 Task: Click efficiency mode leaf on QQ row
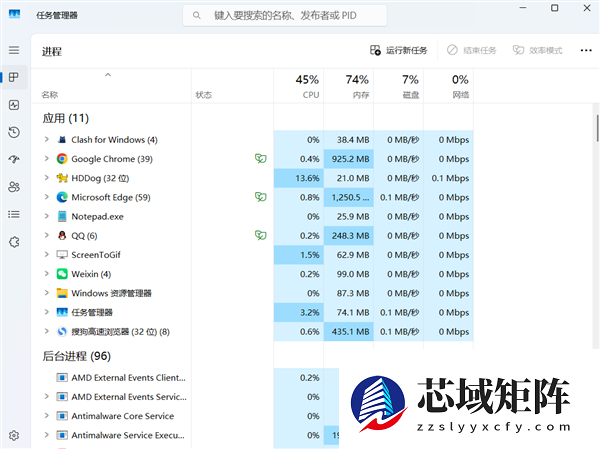point(261,235)
